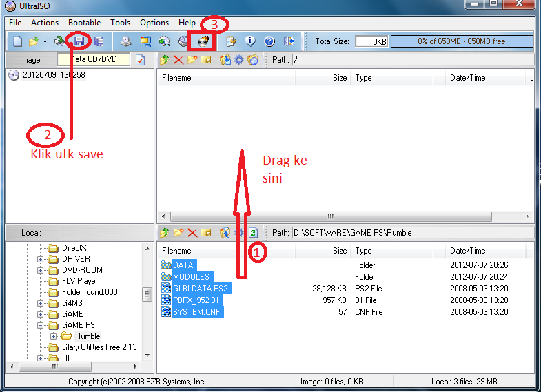Viewport: 541px width, 392px height.
Task: Click the red X delete icon in the Local pane toolbar
Action: [192, 233]
